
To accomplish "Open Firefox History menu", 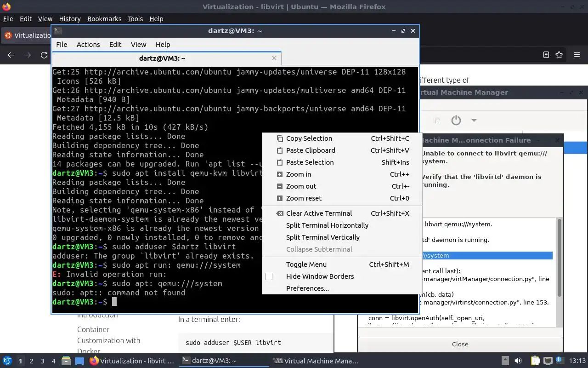I will (x=70, y=19).
